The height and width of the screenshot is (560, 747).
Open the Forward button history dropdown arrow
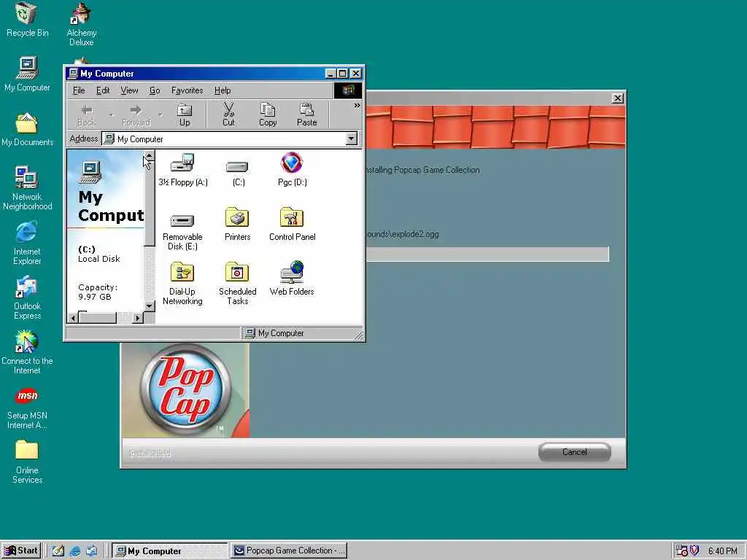tap(160, 114)
